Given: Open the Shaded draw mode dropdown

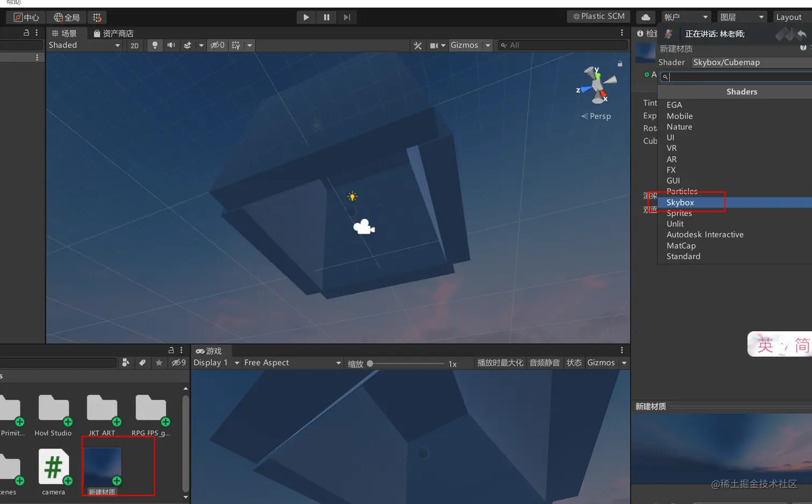Looking at the screenshot, I should pyautogui.click(x=84, y=45).
